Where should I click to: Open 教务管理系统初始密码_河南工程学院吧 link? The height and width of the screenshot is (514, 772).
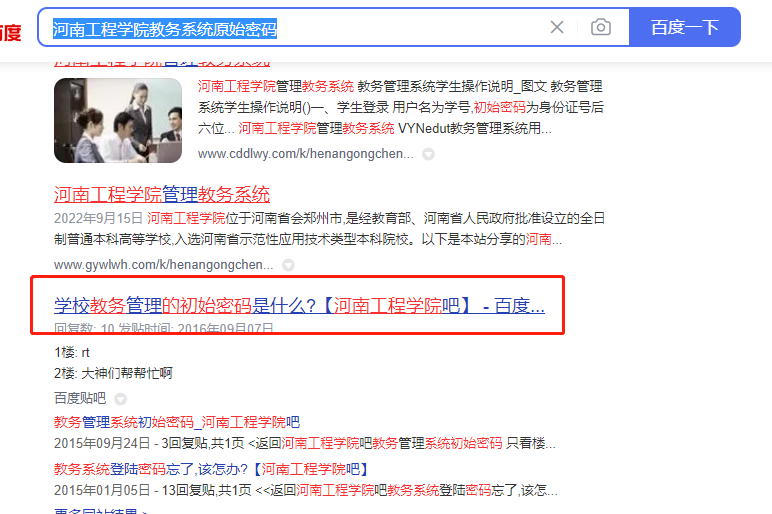point(177,422)
